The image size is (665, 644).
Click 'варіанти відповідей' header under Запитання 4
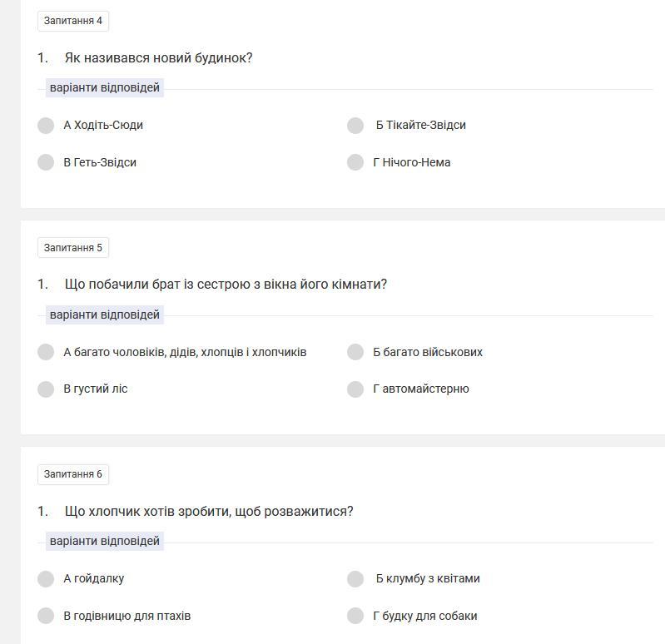[104, 87]
